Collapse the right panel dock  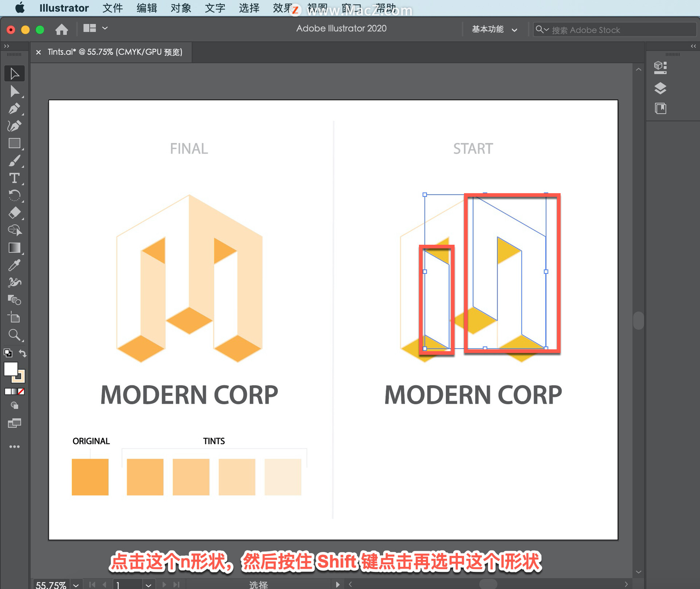click(693, 46)
